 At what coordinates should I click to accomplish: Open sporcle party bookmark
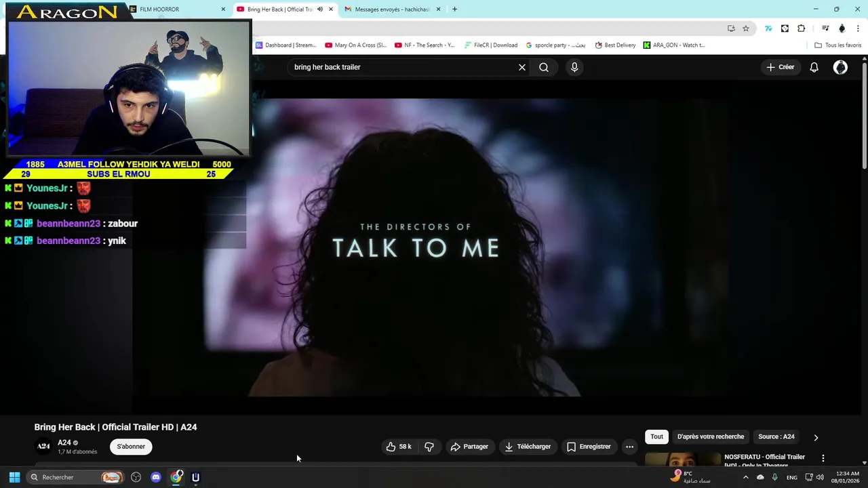click(x=555, y=45)
